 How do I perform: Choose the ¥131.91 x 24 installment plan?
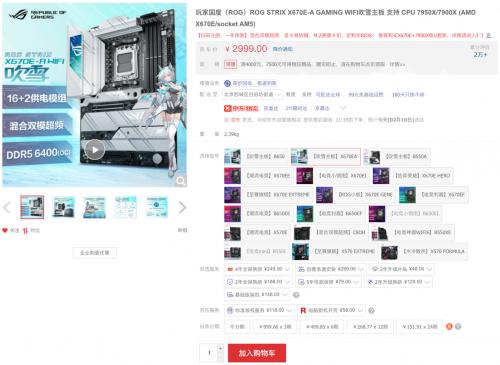tap(420, 327)
